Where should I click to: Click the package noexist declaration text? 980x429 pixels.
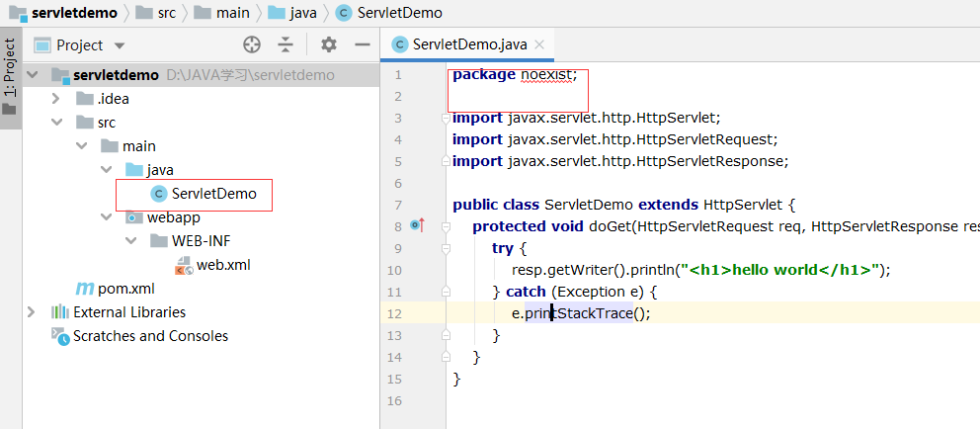[x=515, y=75]
